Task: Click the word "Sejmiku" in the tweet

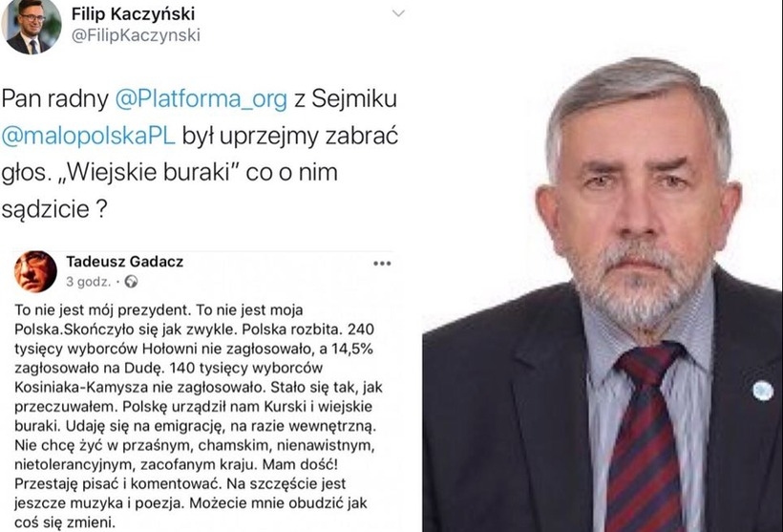Action: [354, 99]
